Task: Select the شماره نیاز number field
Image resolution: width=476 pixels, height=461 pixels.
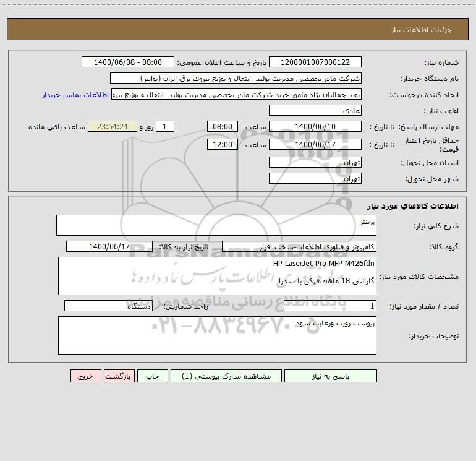Action: pos(315,62)
